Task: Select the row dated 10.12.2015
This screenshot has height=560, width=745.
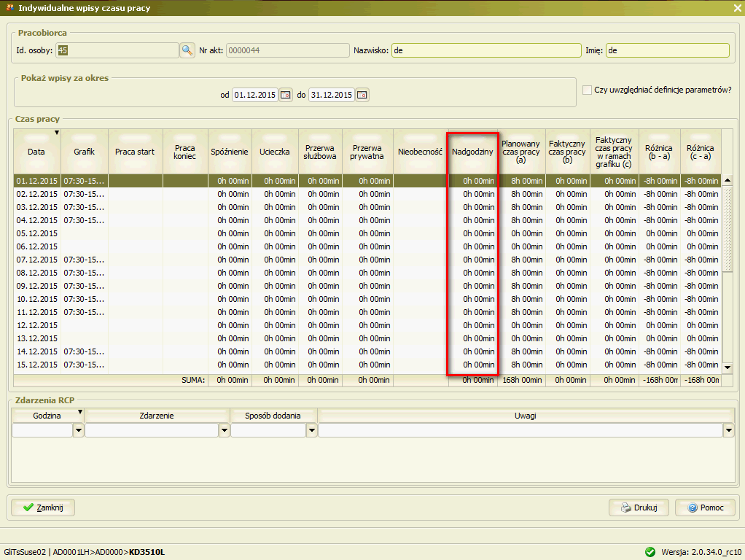Action: 367,300
